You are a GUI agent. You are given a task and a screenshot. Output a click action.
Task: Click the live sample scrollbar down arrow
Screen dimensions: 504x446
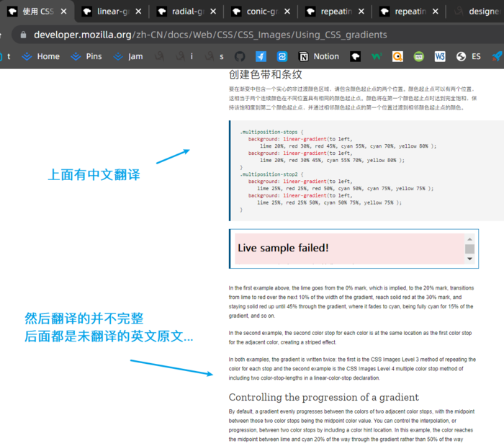tap(469, 259)
